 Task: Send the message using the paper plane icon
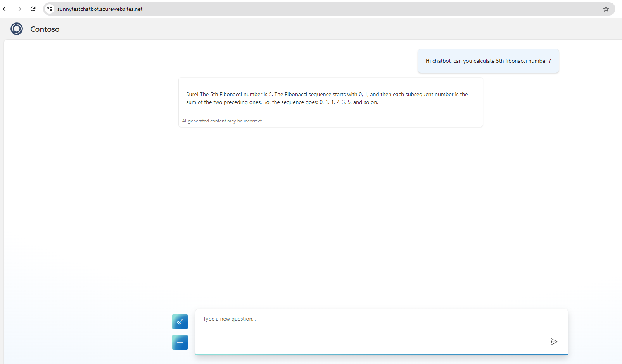(554, 342)
